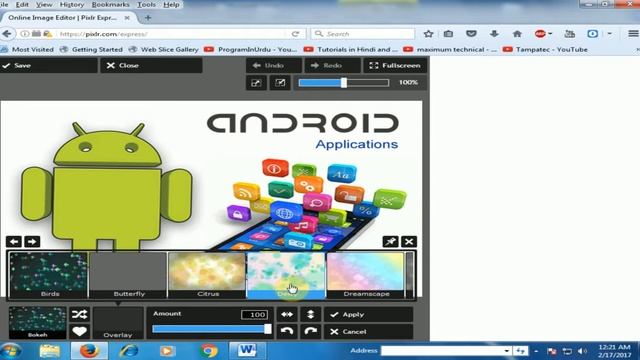Image resolution: width=640 pixels, height=360 pixels.
Task: Click the Adblock extension icon
Action: pyautogui.click(x=540, y=34)
